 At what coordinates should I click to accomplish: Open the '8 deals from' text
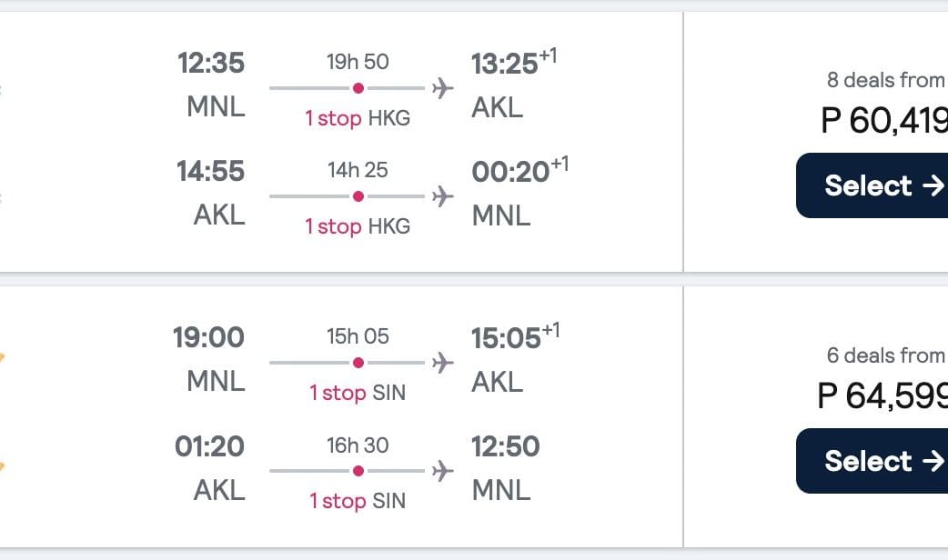886,80
